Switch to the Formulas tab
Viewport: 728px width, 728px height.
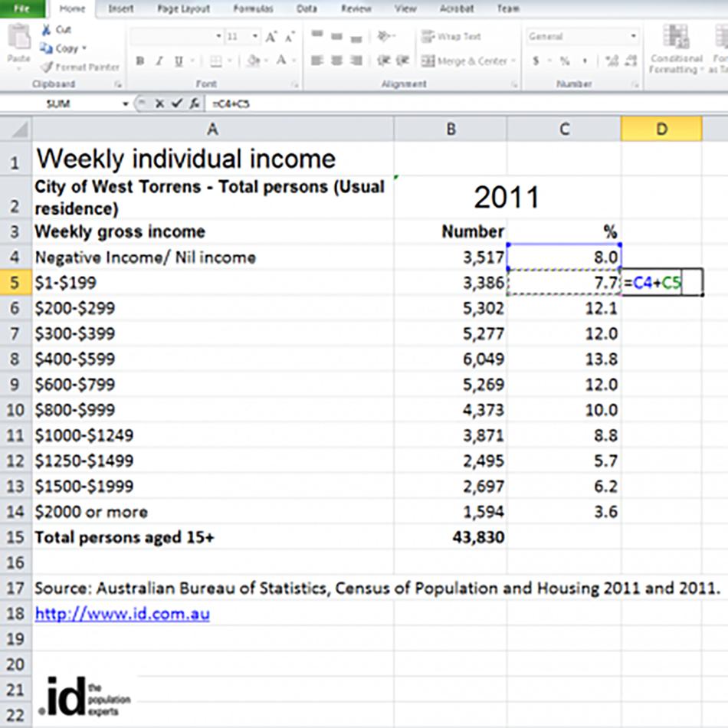pyautogui.click(x=253, y=9)
